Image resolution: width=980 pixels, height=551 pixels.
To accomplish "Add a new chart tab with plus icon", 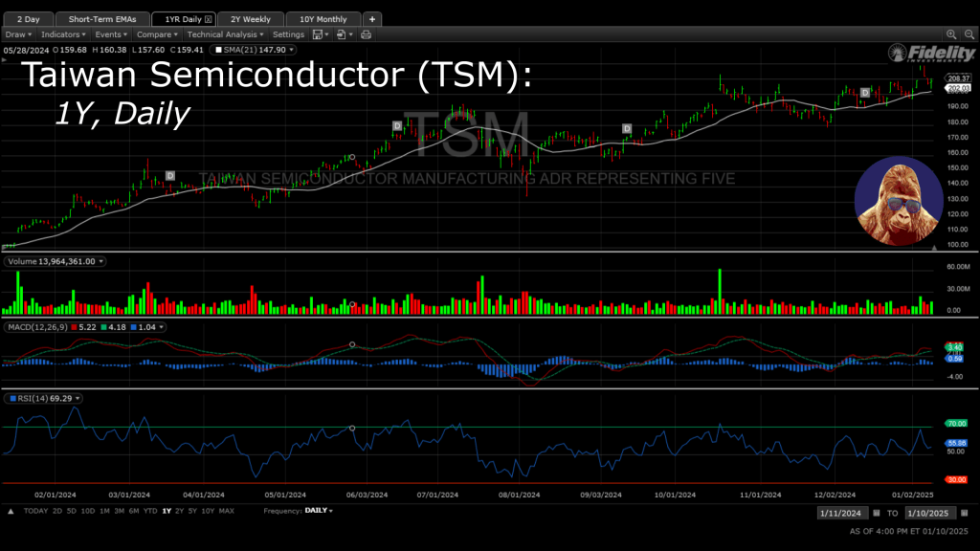I will click(372, 19).
